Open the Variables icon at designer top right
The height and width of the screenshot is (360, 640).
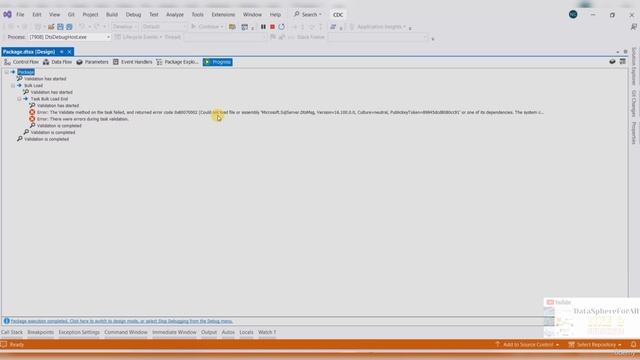point(612,62)
